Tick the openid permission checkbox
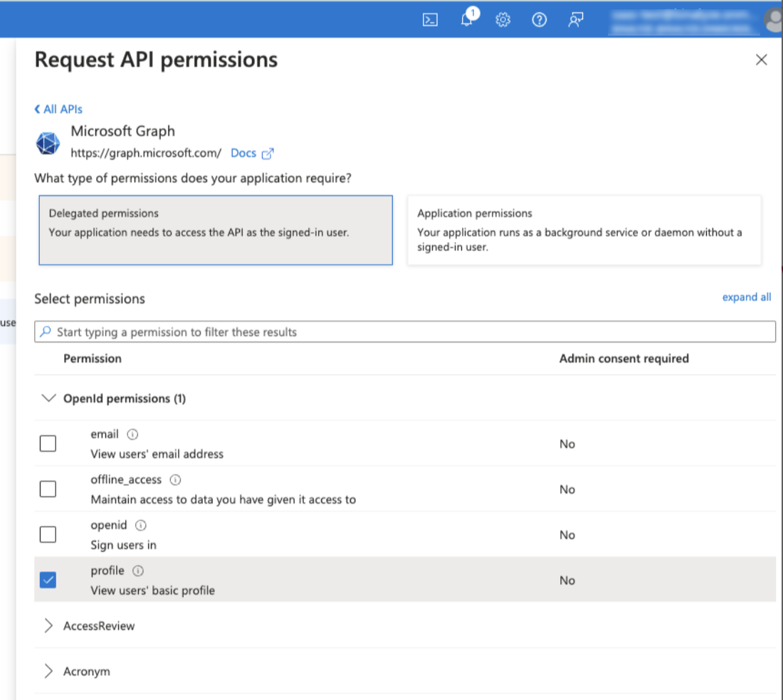This screenshot has width=783, height=700. [48, 535]
